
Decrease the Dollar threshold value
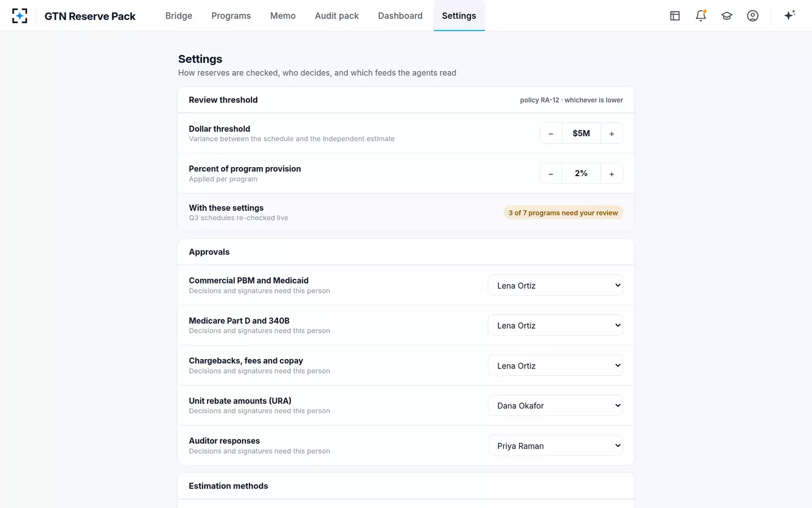551,134
